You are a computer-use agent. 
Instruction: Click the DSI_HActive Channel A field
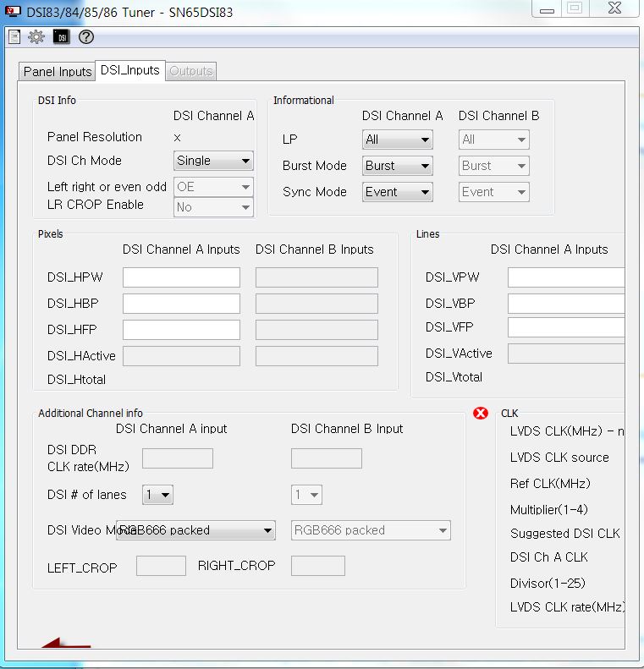click(181, 356)
